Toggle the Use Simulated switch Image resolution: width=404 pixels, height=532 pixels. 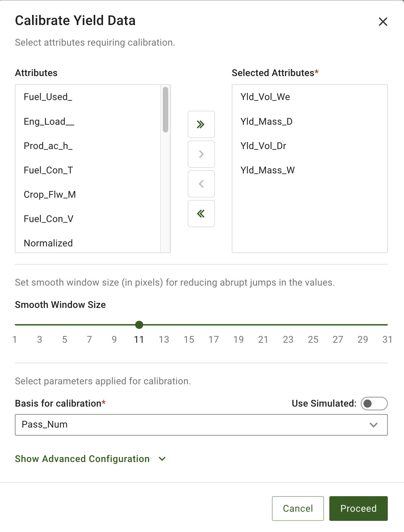[x=374, y=403]
